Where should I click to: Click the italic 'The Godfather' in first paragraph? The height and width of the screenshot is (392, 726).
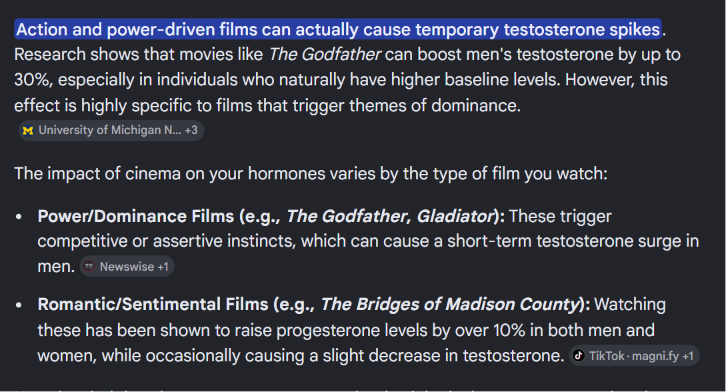pyautogui.click(x=325, y=55)
